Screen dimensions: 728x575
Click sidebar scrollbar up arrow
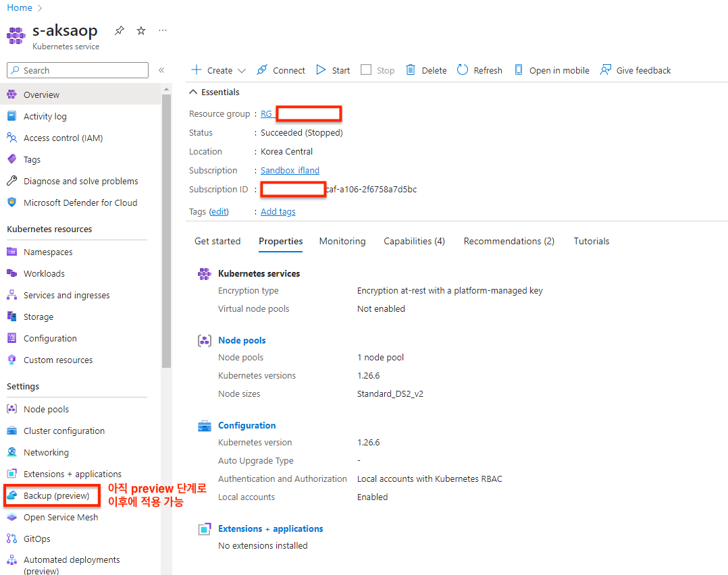(167, 88)
